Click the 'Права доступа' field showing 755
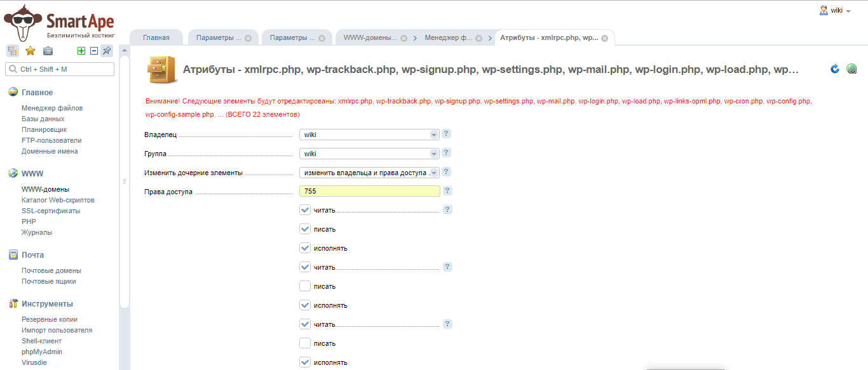Image resolution: width=868 pixels, height=370 pixels. point(369,191)
